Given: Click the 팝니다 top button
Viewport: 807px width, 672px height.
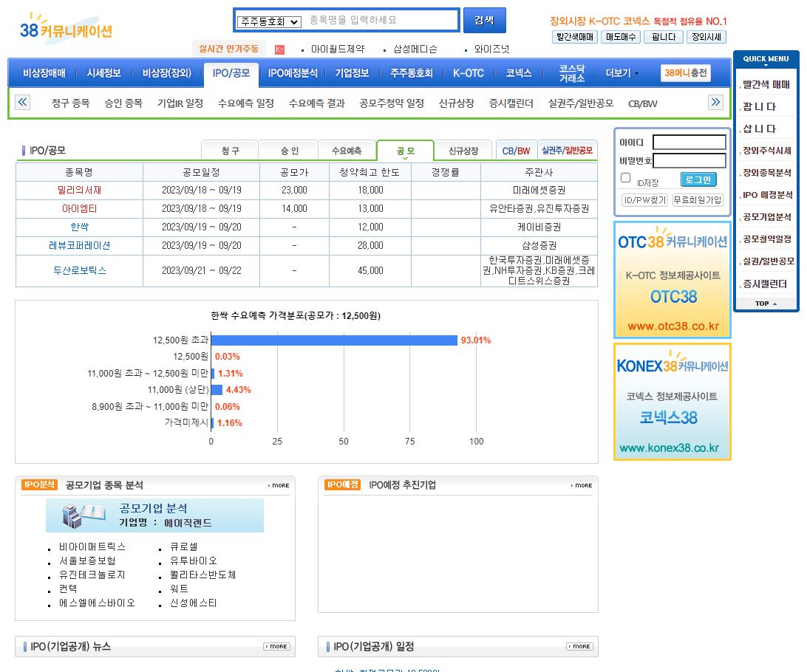Looking at the screenshot, I should coord(664,37).
